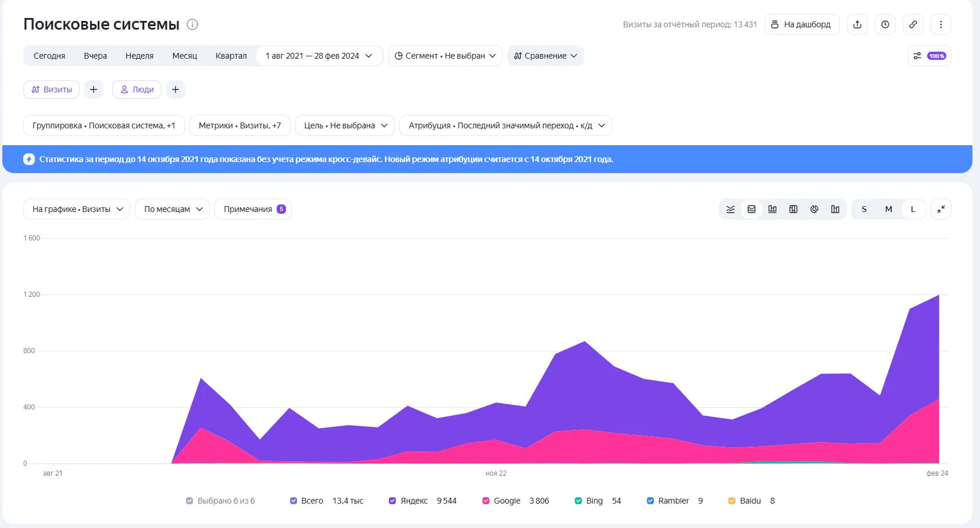The image size is (980, 528).
Task: Select the stacked column chart view
Action: click(x=793, y=209)
